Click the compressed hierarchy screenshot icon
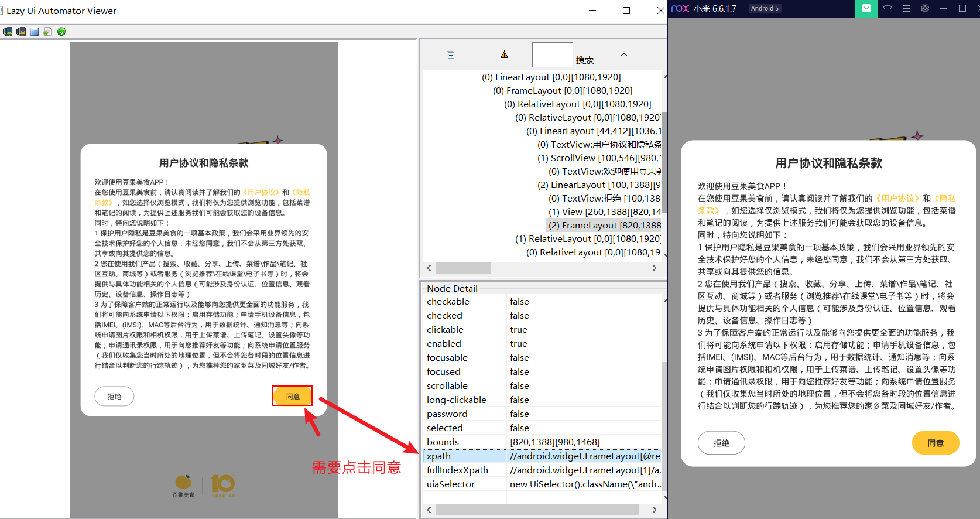The width and height of the screenshot is (980, 519). click(x=21, y=32)
